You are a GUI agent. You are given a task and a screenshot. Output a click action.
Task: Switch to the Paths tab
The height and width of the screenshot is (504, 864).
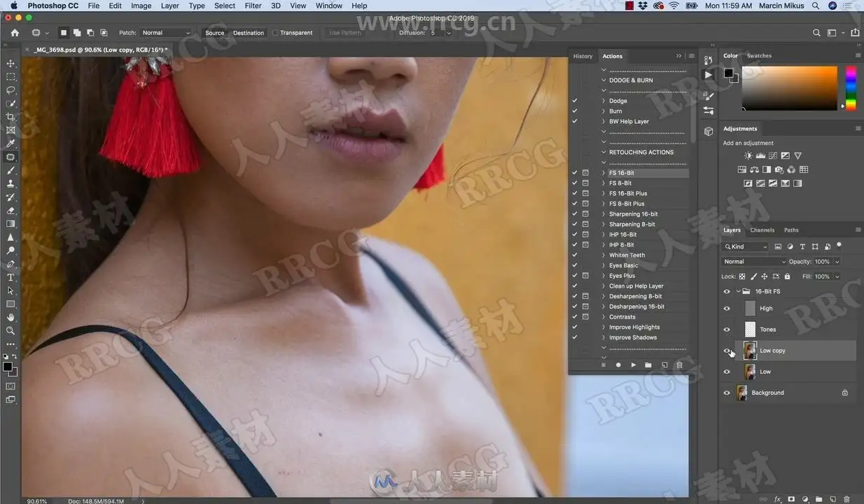click(x=791, y=230)
